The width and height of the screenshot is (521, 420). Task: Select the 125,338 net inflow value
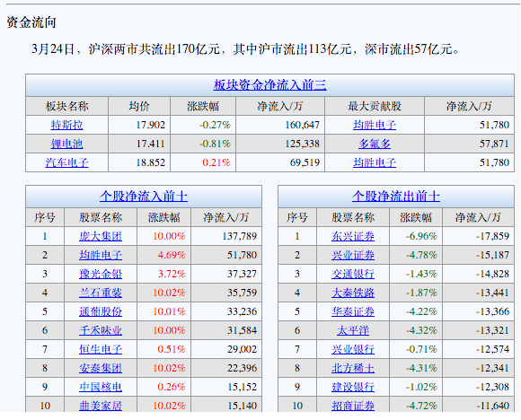[303, 144]
